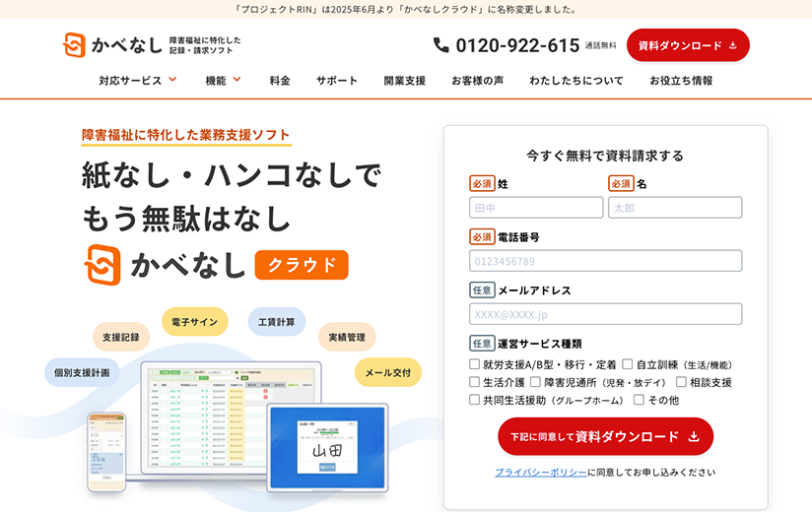The image size is (812, 512).
Task: Click the 名 input field
Action: [675, 208]
